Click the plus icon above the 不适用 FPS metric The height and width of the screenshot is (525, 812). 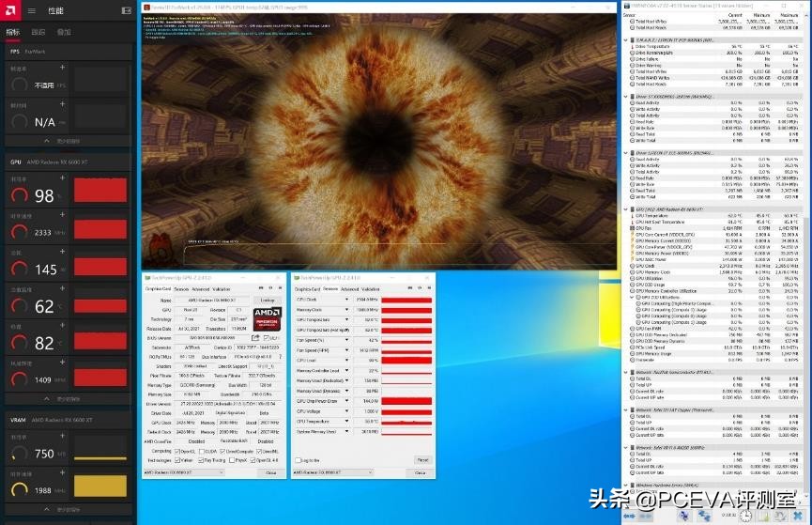coord(63,68)
